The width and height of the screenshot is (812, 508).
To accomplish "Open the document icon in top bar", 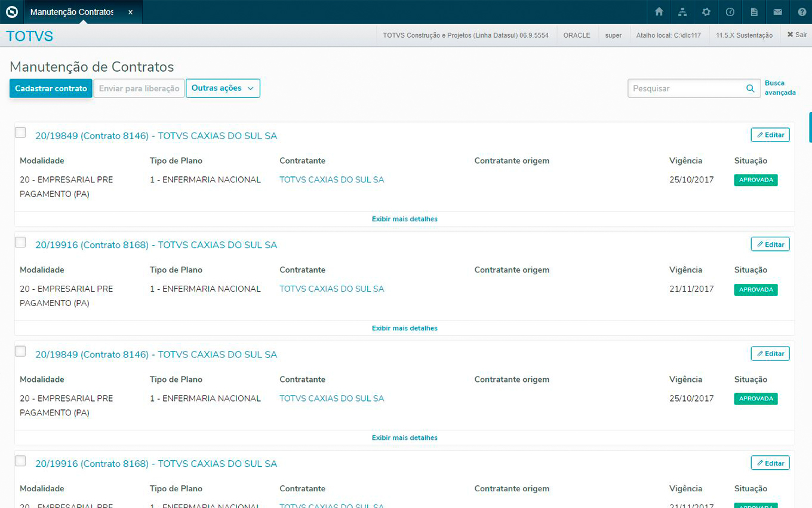I will click(754, 12).
